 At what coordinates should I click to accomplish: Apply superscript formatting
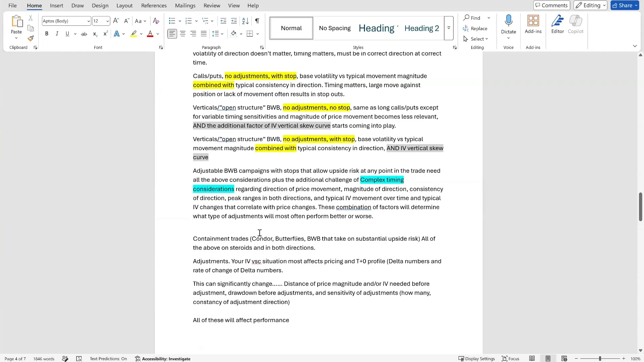[x=105, y=34]
